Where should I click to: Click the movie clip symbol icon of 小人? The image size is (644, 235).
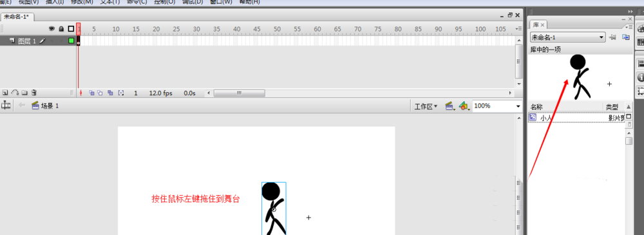tap(533, 117)
